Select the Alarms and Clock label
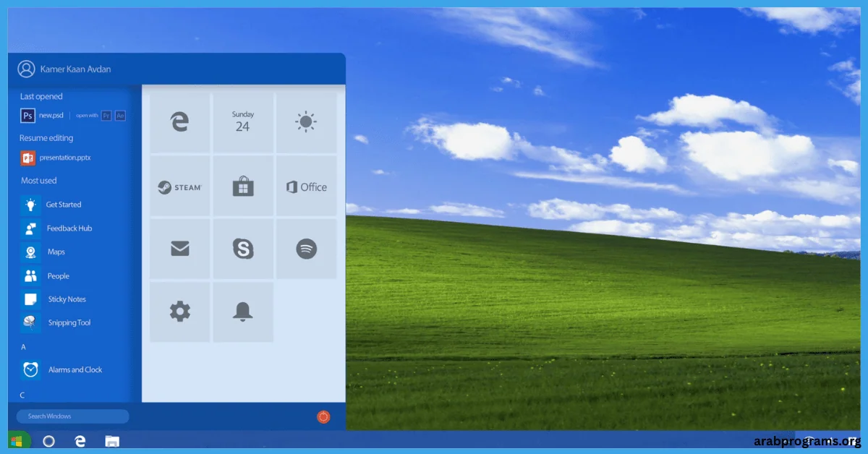The height and width of the screenshot is (454, 868). click(75, 369)
